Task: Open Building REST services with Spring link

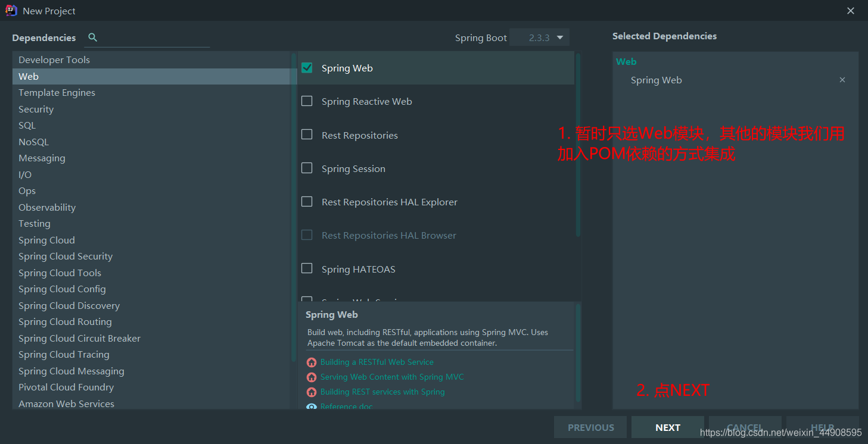Action: coord(382,392)
